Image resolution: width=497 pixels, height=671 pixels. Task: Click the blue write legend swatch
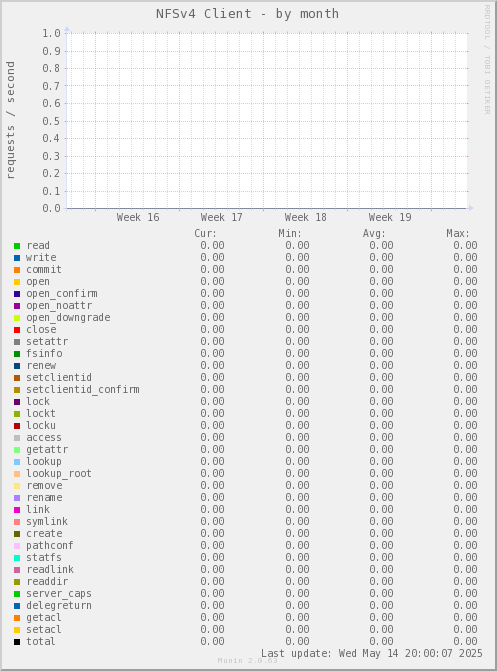pyautogui.click(x=17, y=258)
